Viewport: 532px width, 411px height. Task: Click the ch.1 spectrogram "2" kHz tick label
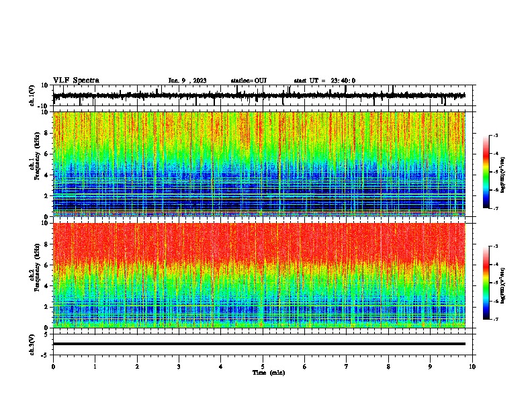(46, 195)
